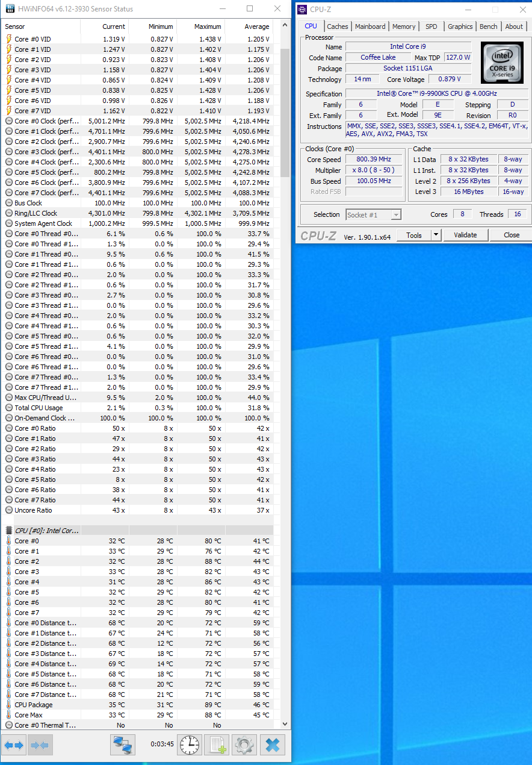
Task: Switch to the Mainboard tab in CPU-Z
Action: coord(370,27)
